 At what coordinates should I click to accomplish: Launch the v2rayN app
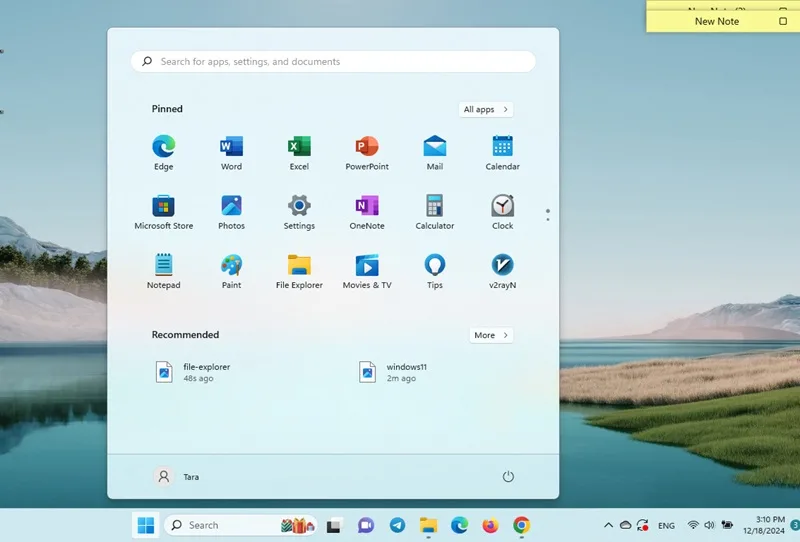(503, 271)
